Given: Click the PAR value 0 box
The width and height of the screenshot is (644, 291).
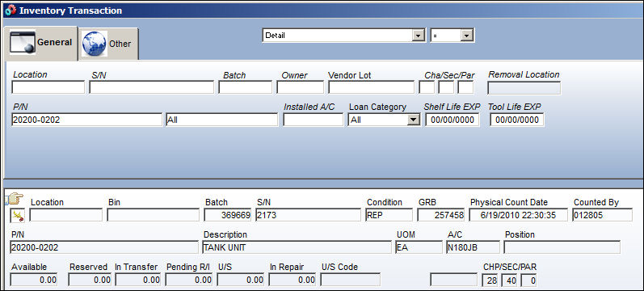Looking at the screenshot, I should point(528,280).
